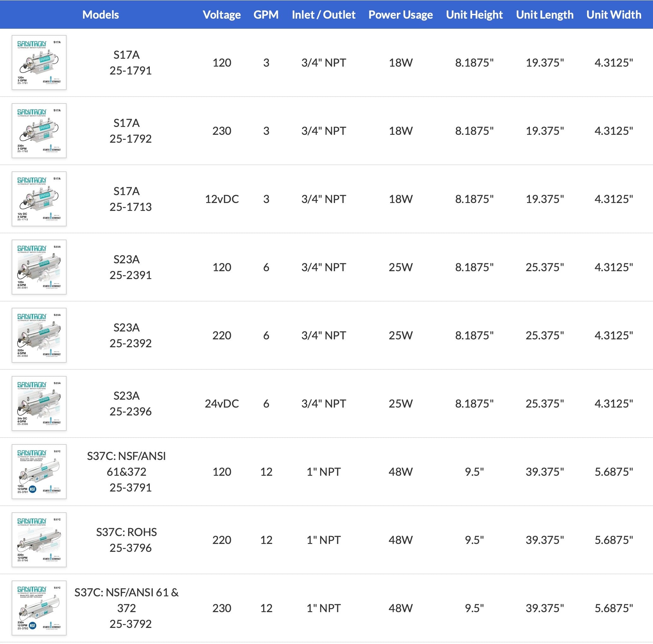Click the Unit Height column header
Viewport: 653px width, 644px height.
click(x=474, y=15)
